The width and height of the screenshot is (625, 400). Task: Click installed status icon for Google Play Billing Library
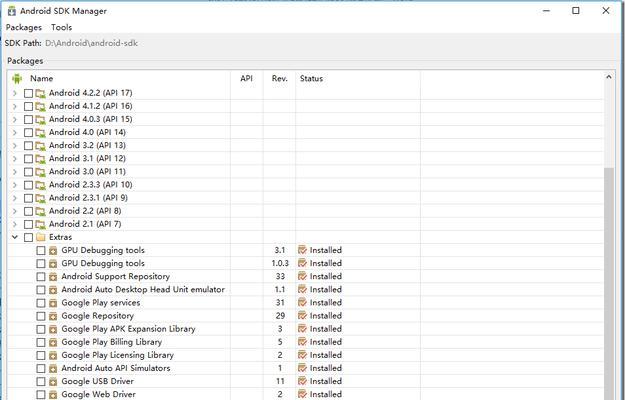tap(303, 342)
